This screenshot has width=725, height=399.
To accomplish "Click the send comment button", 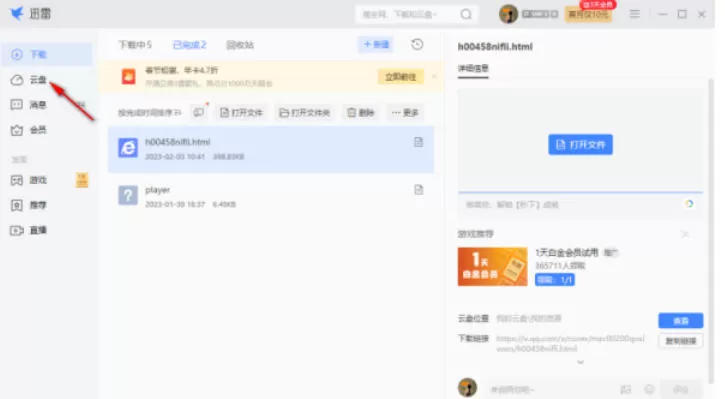I will pyautogui.click(x=681, y=389).
